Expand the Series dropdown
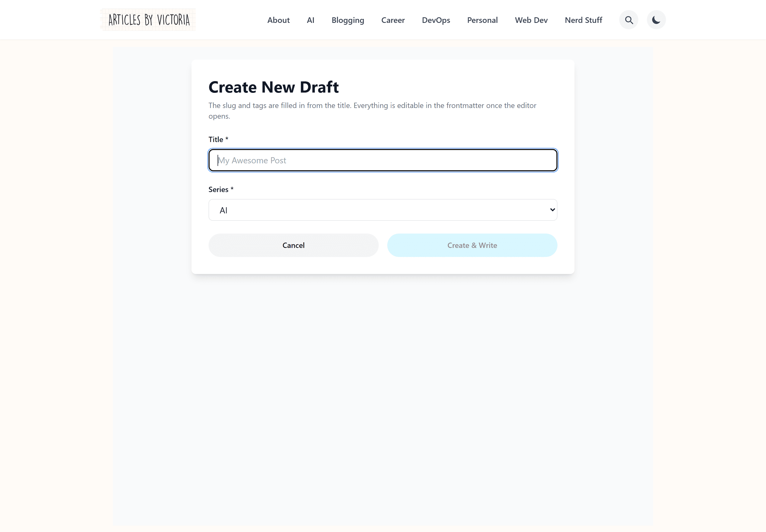 pos(383,210)
